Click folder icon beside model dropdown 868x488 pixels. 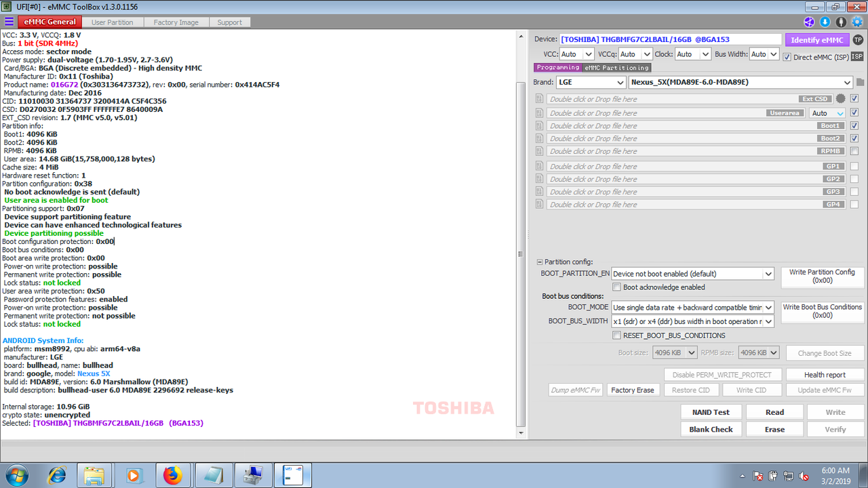tap(861, 82)
